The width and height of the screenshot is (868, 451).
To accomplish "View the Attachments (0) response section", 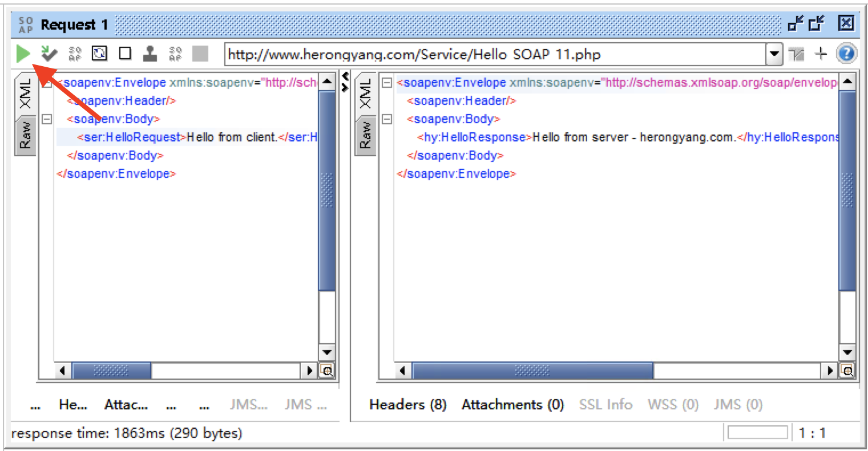I will 512,404.
